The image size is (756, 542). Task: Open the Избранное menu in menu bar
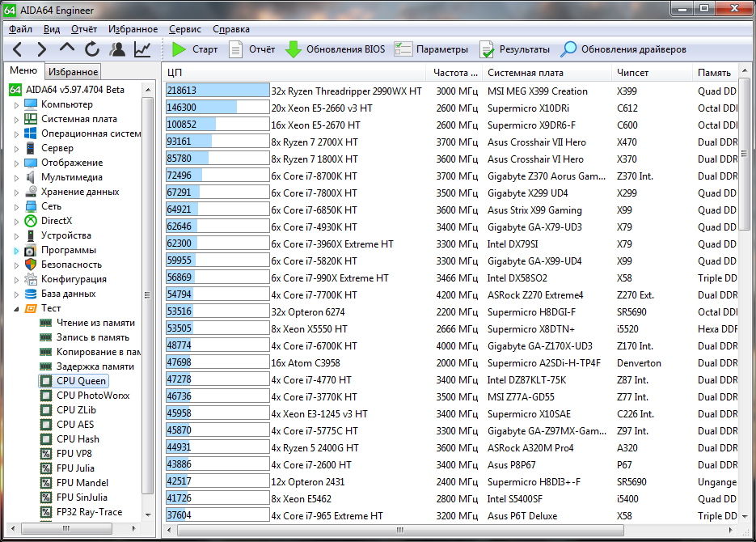coord(133,29)
